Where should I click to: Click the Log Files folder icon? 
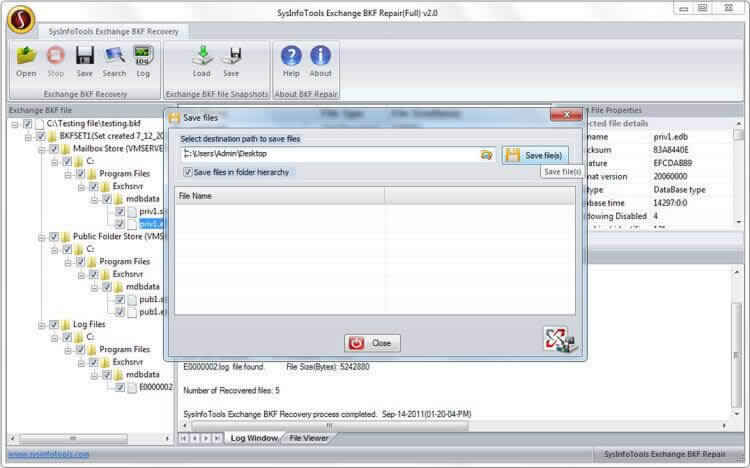click(x=66, y=324)
